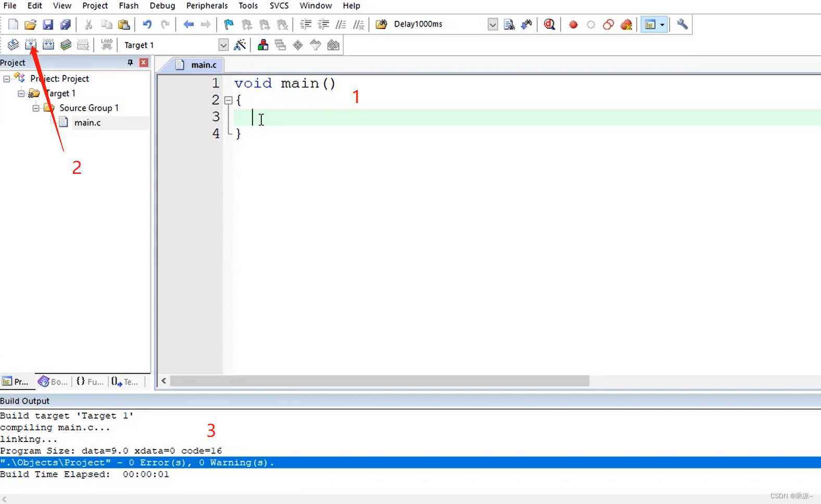The width and height of the screenshot is (821, 504).
Task: Open Options for Target
Action: pyautogui.click(x=240, y=45)
